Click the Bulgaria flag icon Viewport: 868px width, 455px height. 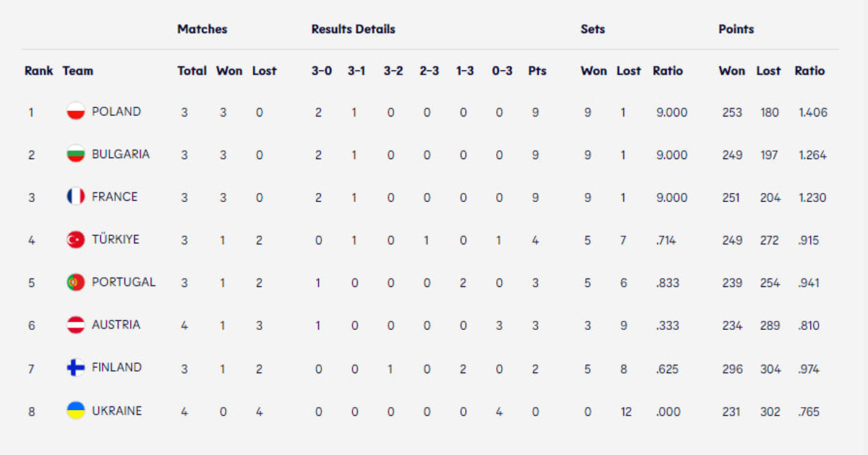coord(76,154)
